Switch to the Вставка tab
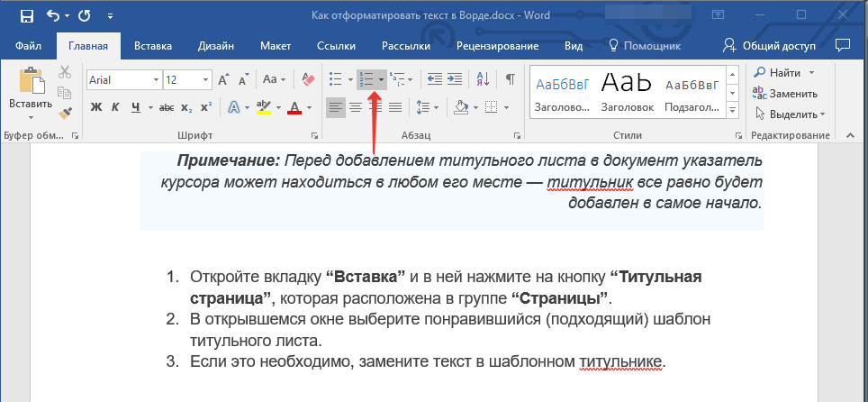The image size is (868, 402). point(153,46)
